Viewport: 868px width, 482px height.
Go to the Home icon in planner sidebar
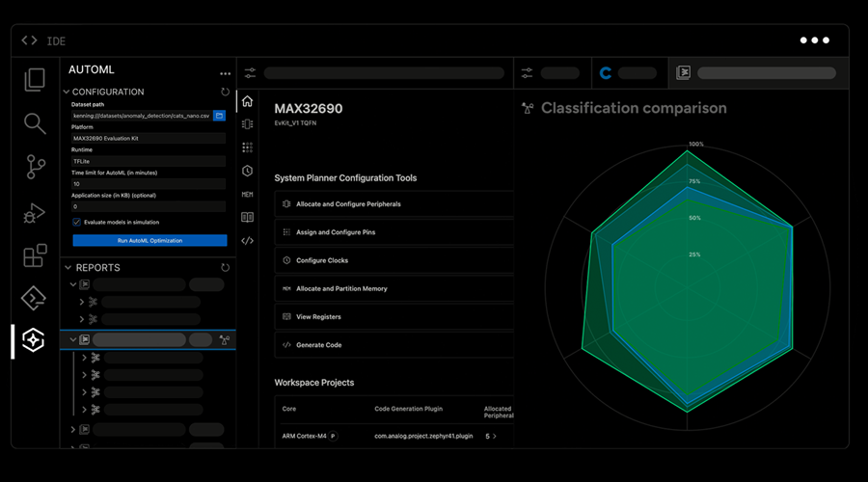point(248,101)
